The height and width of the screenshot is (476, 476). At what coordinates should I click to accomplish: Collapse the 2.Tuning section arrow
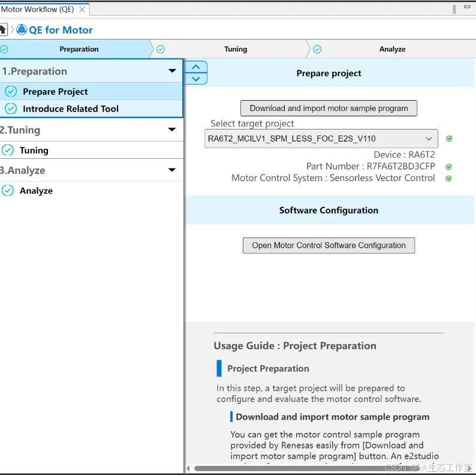[x=172, y=129]
